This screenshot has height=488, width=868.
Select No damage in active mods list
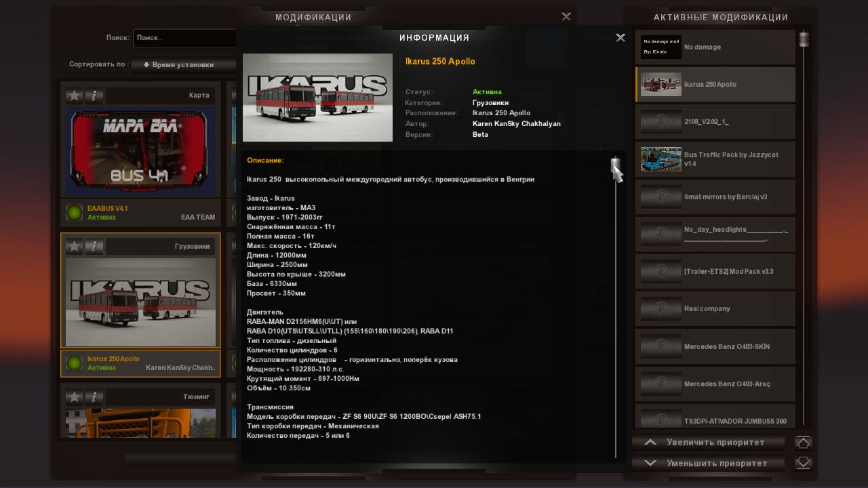(715, 47)
